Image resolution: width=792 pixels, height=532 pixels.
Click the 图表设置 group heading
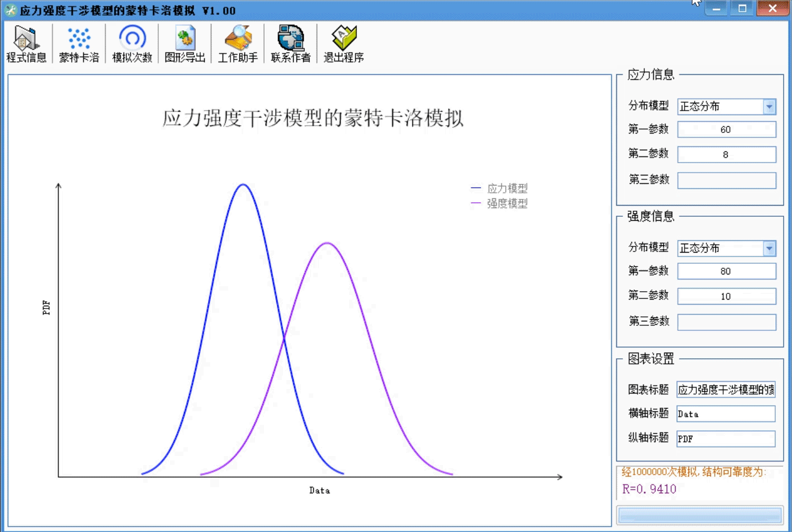point(650,359)
